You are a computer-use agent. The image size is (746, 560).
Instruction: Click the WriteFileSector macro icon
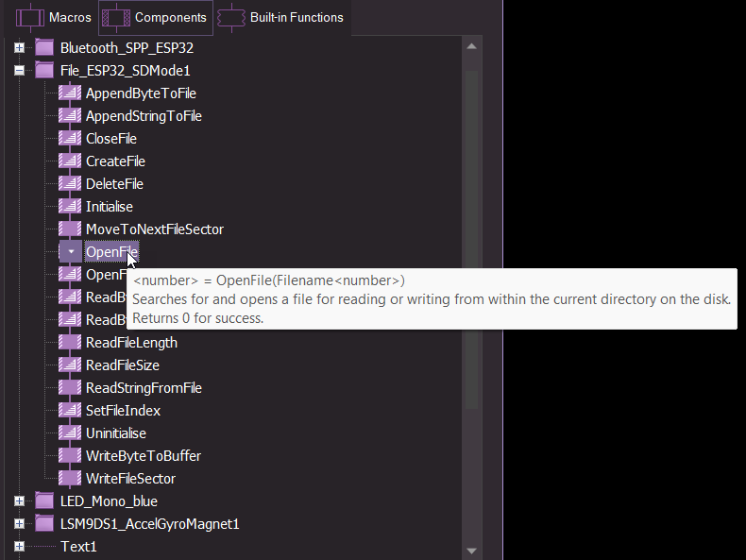tap(69, 479)
